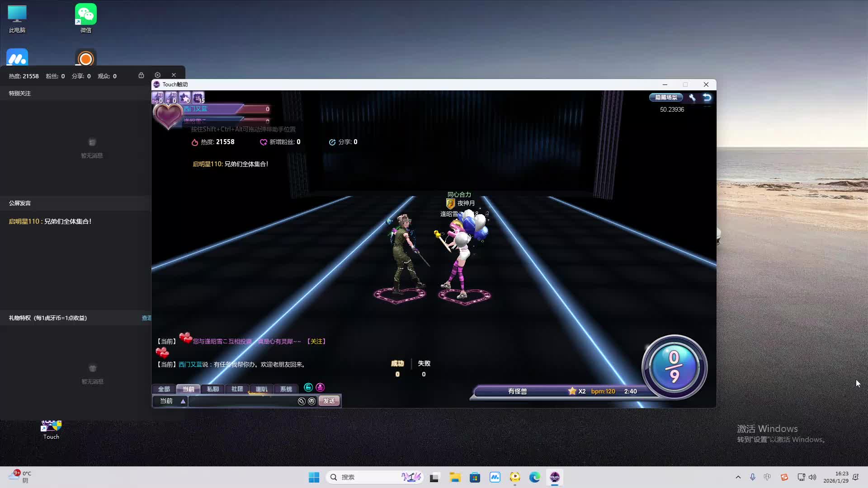Image resolution: width=868 pixels, height=488 pixels.
Task: Open the emoji smiley picker
Action: pos(311,401)
